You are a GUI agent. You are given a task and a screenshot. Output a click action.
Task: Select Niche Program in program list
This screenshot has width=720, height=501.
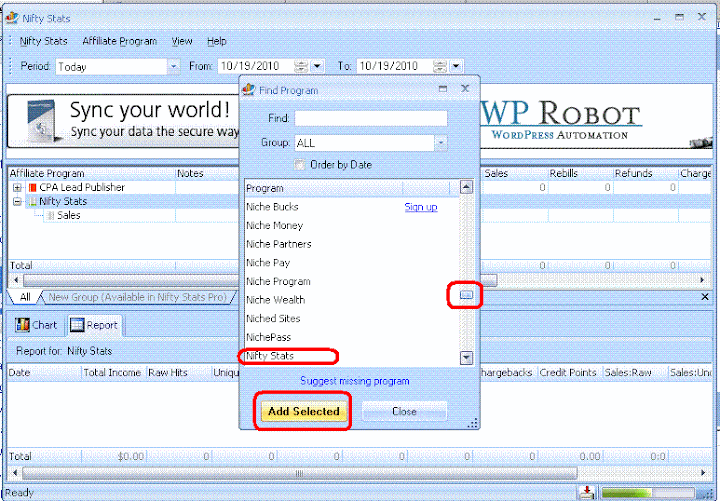(x=278, y=281)
